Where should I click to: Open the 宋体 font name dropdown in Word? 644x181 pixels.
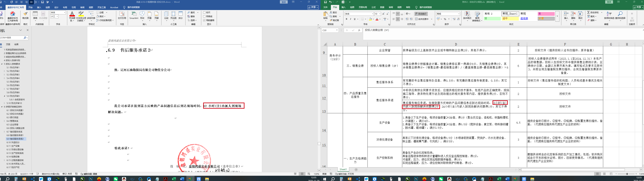65,13
